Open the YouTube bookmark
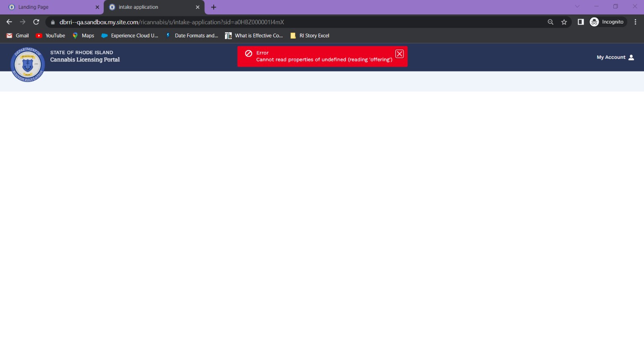This screenshot has width=644, height=350. (50, 36)
